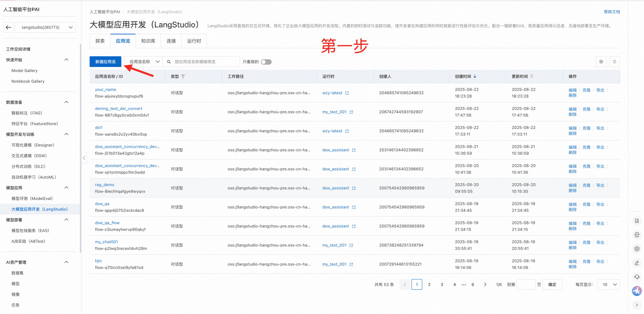Open the document icon in right sidebar
Screen dimensions: 644x314
637,221
